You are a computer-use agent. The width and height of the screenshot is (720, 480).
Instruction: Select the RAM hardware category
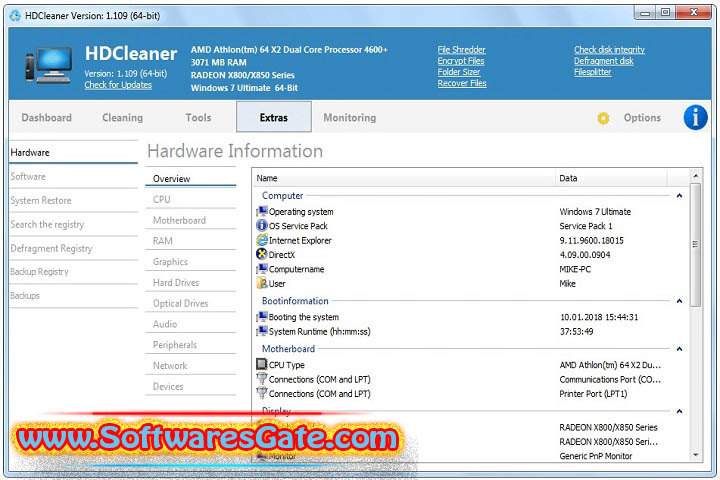(191, 241)
